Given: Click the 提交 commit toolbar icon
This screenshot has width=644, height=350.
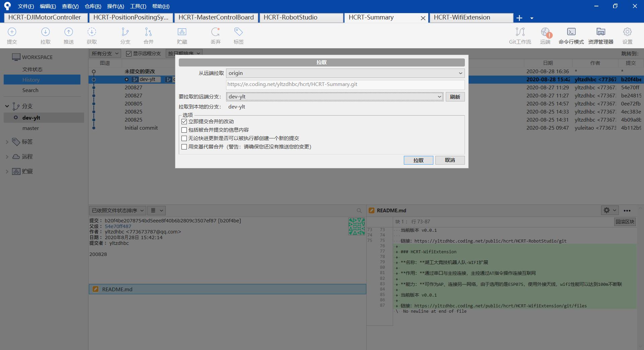Looking at the screenshot, I should [12, 32].
